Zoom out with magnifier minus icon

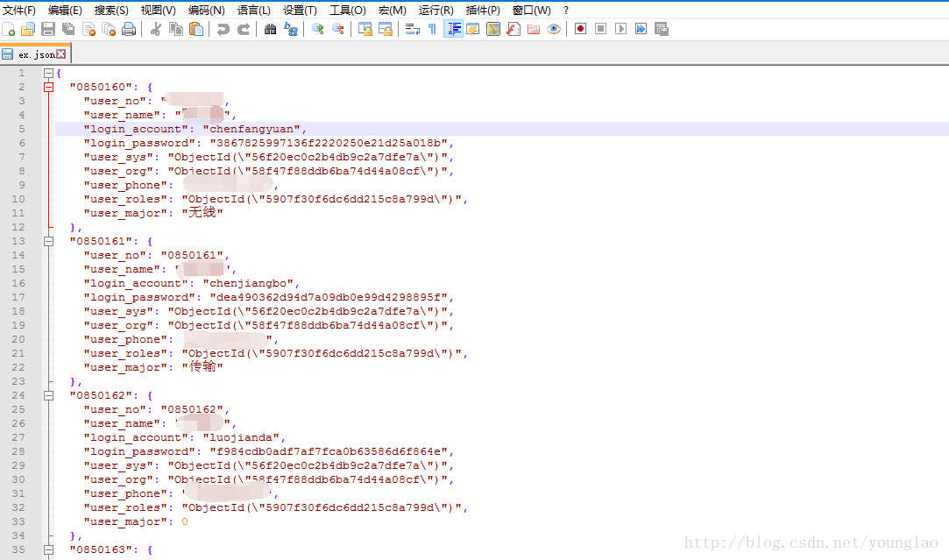pyautogui.click(x=337, y=29)
